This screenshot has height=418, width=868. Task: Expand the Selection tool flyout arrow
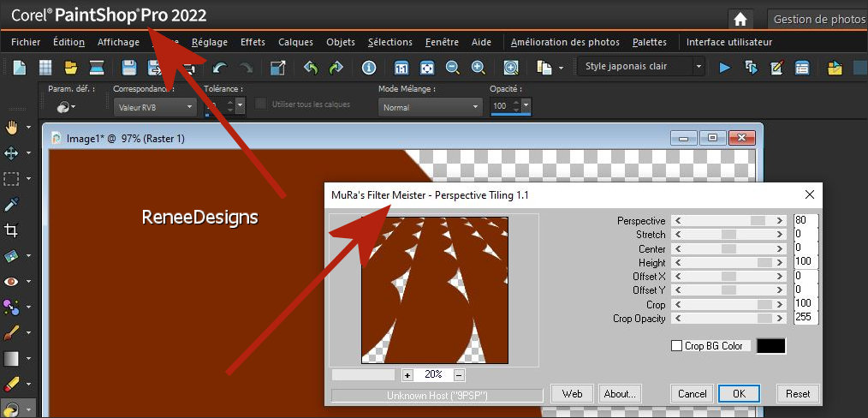28,179
